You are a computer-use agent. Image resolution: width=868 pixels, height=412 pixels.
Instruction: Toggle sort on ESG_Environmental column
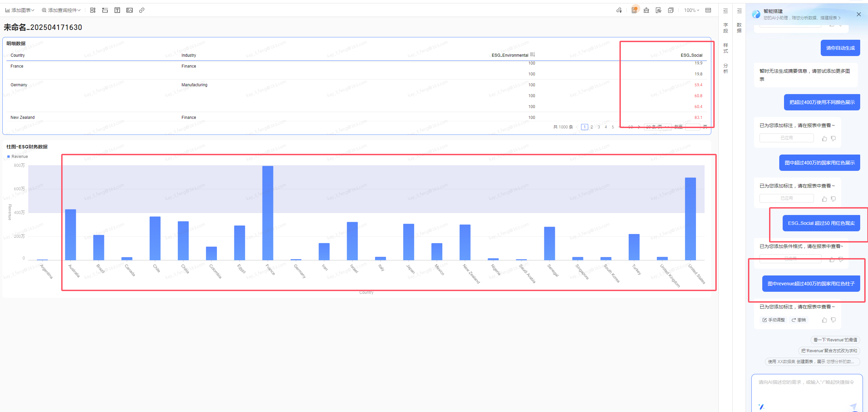click(532, 55)
